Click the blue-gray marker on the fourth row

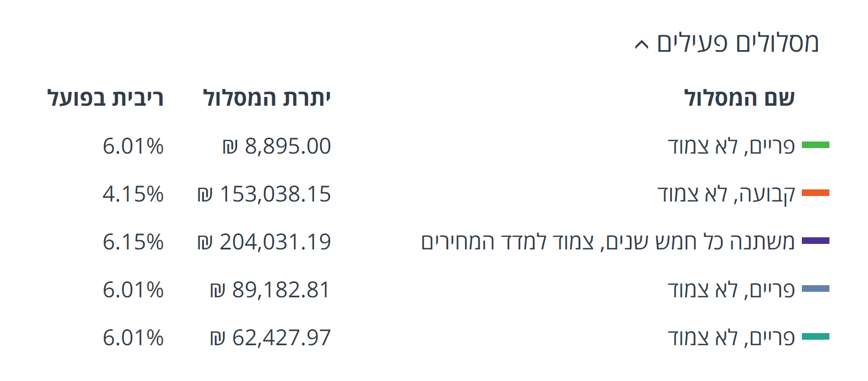click(x=816, y=289)
